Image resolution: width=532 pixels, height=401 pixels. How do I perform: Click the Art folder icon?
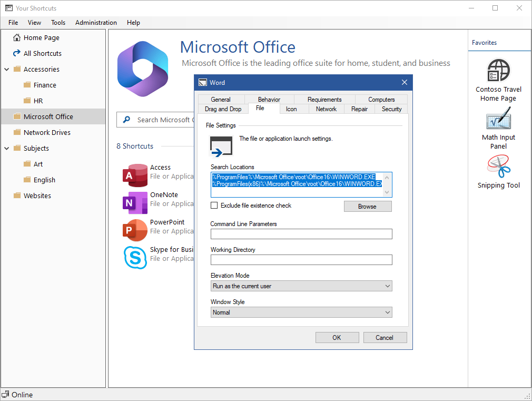(27, 164)
